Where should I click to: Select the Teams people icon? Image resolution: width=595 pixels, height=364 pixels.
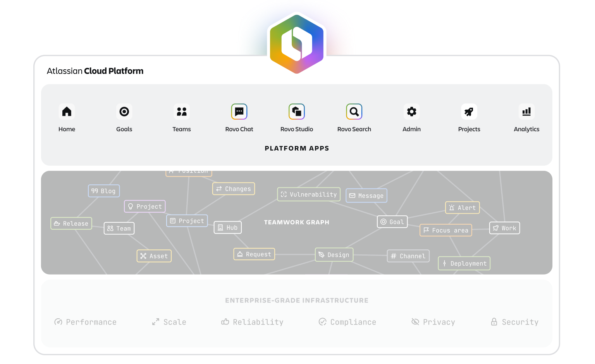click(x=182, y=112)
